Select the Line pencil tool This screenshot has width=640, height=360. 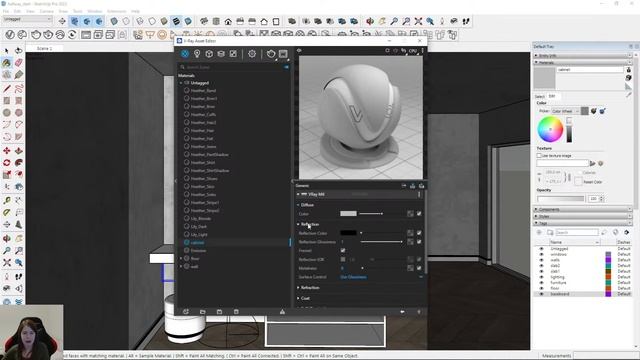[7, 88]
